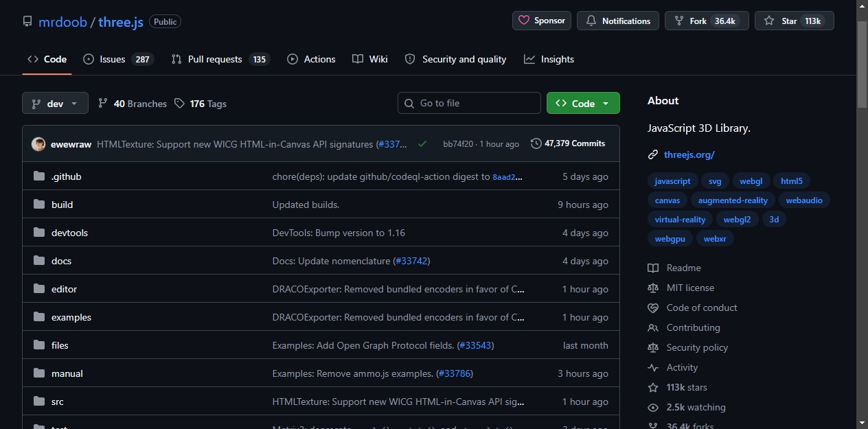This screenshot has height=429, width=868.
Task: Open the ewewraw author link
Action: (71, 144)
